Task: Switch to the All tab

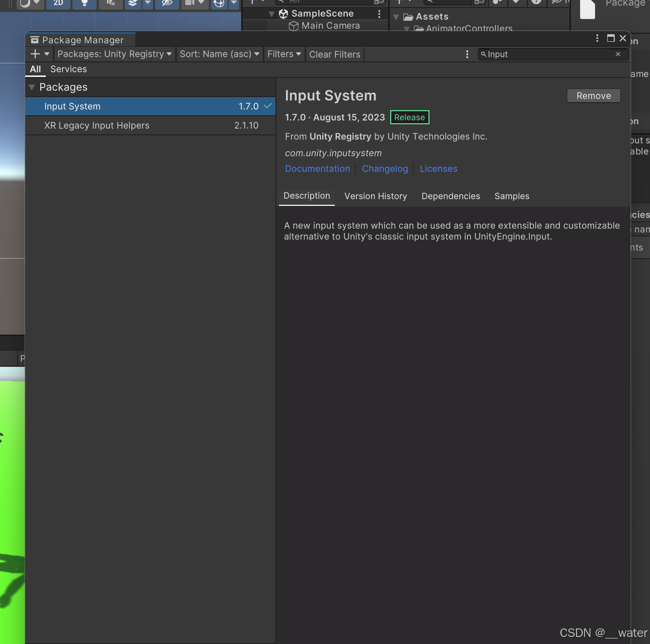Action: [35, 69]
